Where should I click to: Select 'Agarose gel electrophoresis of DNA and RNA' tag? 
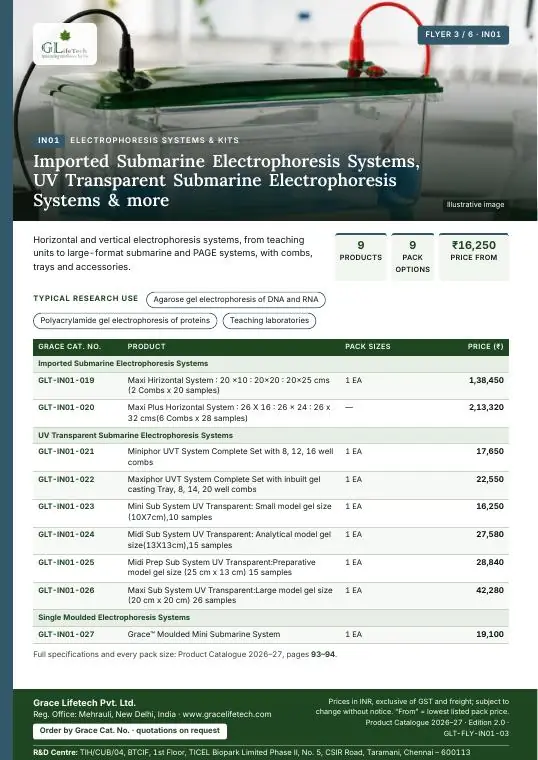click(236, 300)
